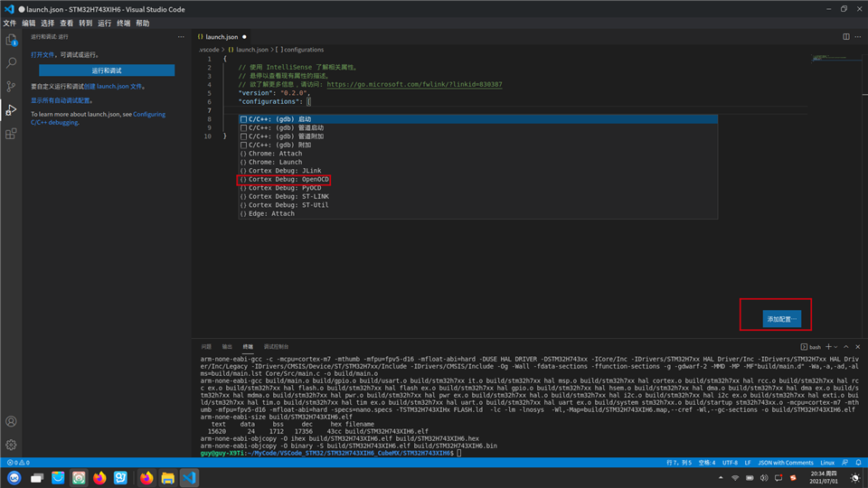
Task: Open the Accounts icon in activity bar
Action: (x=11, y=422)
